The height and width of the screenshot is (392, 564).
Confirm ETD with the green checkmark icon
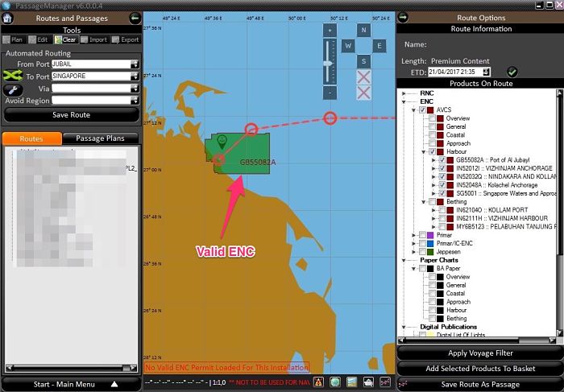pyautogui.click(x=512, y=72)
